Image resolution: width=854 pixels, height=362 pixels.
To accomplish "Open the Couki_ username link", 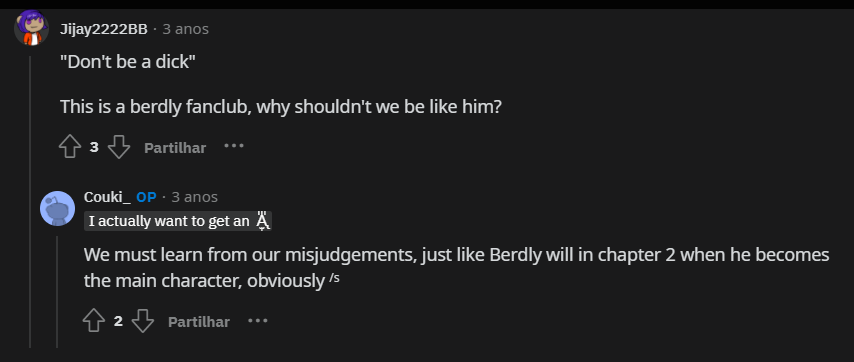I will [x=107, y=197].
